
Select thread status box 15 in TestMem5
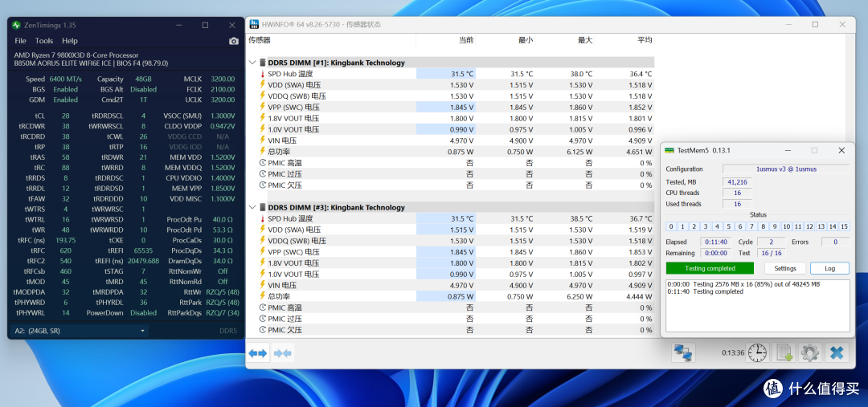pos(844,226)
